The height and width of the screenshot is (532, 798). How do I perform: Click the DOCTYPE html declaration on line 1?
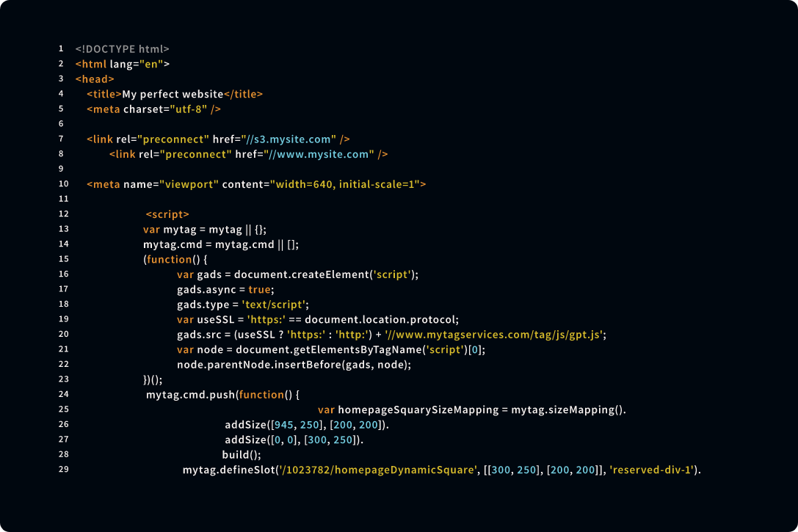coord(122,49)
